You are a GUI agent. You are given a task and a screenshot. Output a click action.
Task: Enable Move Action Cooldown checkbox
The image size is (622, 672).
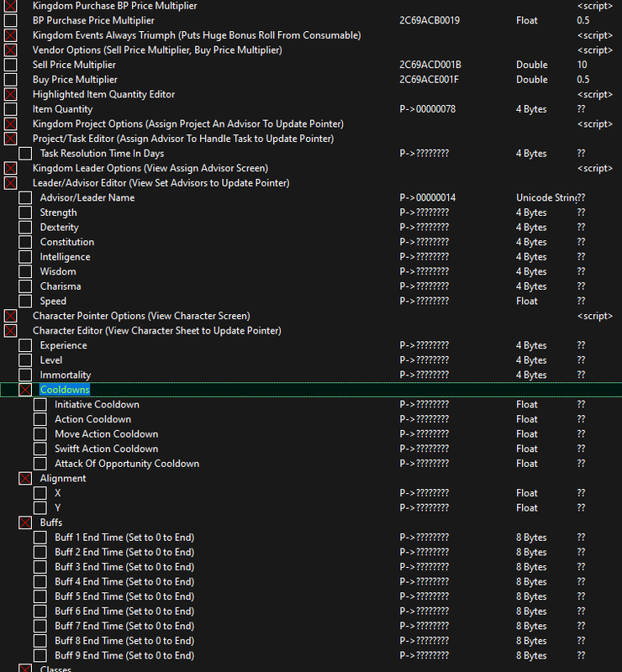(40, 434)
